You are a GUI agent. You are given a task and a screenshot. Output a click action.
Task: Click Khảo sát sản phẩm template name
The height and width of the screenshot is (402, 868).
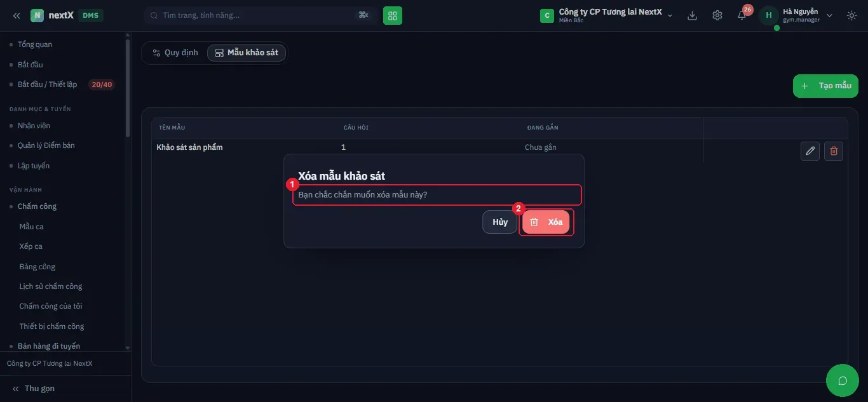tap(189, 147)
